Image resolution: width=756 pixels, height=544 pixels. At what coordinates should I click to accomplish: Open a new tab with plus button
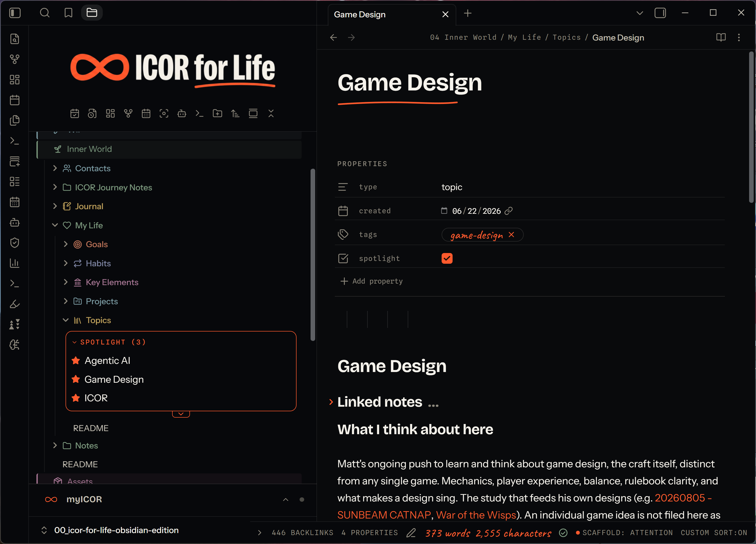click(468, 13)
